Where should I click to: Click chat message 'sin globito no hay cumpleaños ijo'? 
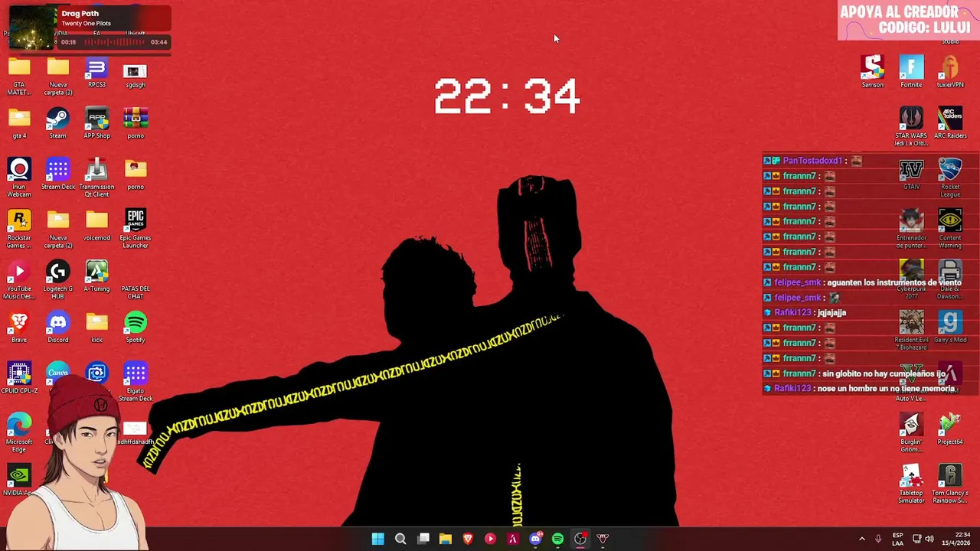(x=884, y=373)
